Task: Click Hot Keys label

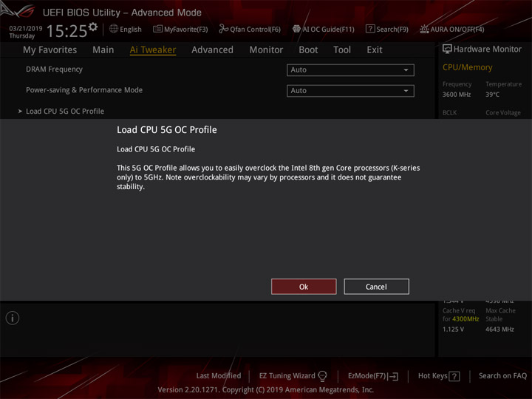Action: coord(432,376)
